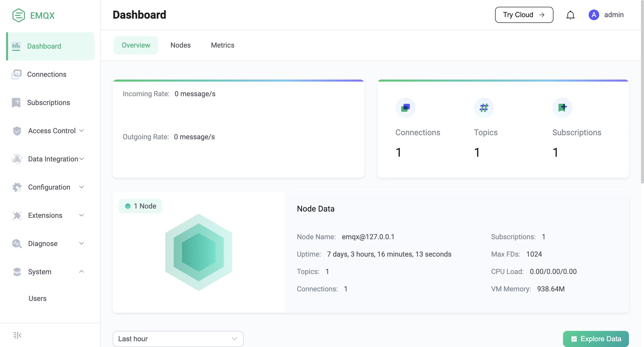
Task: Click the EMQX logo icon
Action: coord(19,15)
